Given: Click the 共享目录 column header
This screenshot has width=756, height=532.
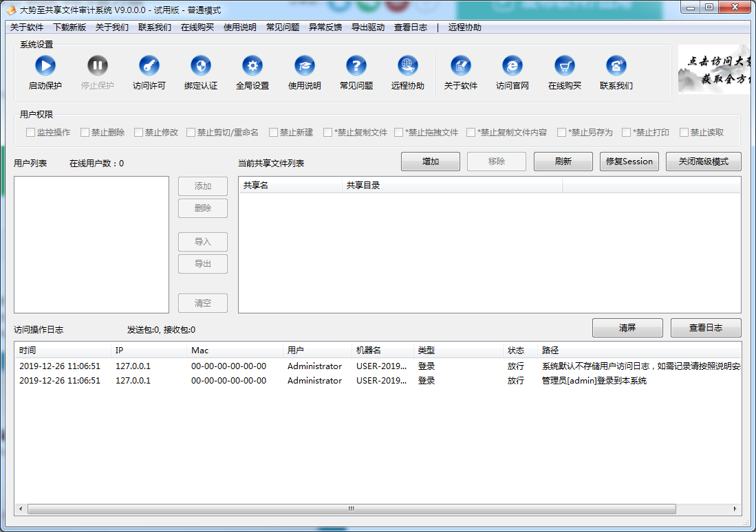Looking at the screenshot, I should tap(452, 186).
